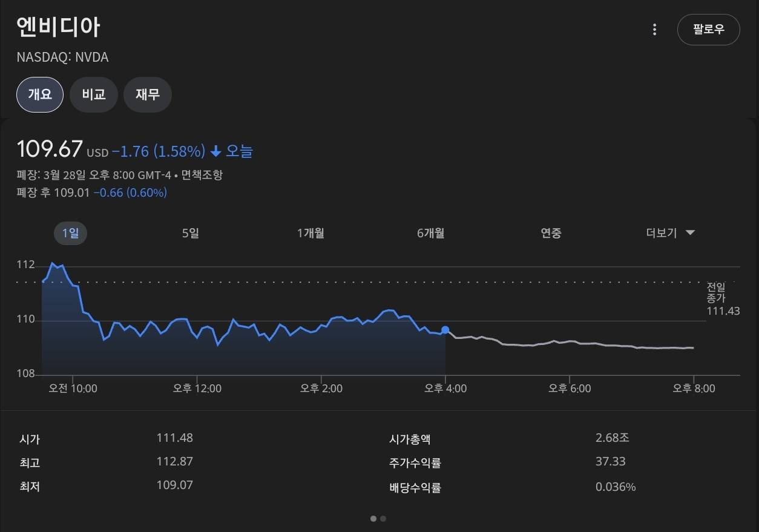Select the 개요 overview tab
Image resolution: width=759 pixels, height=532 pixels.
(x=40, y=94)
